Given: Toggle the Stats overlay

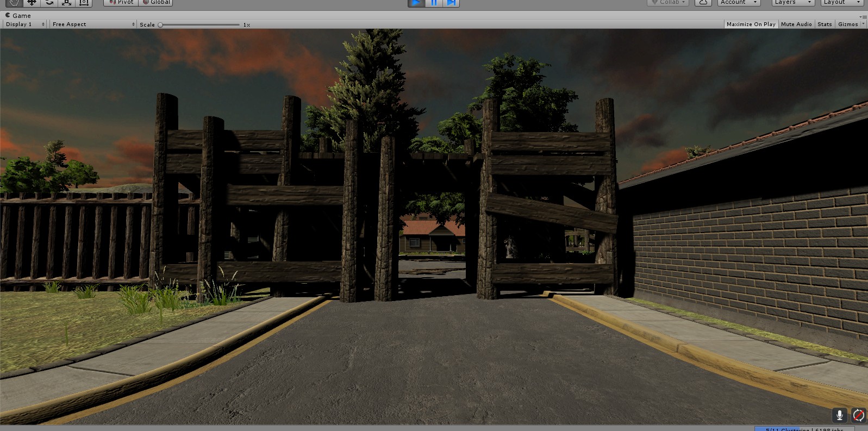Looking at the screenshot, I should click(825, 24).
